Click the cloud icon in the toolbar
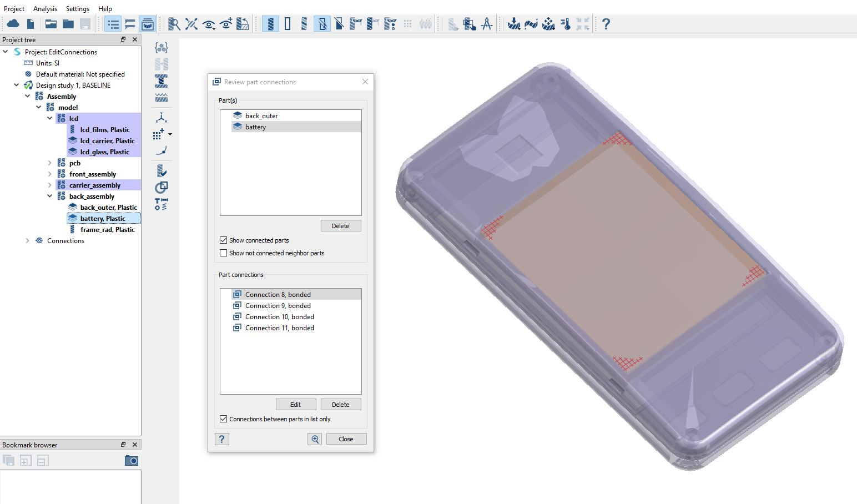Screen dimensions: 857x504 (13, 24)
